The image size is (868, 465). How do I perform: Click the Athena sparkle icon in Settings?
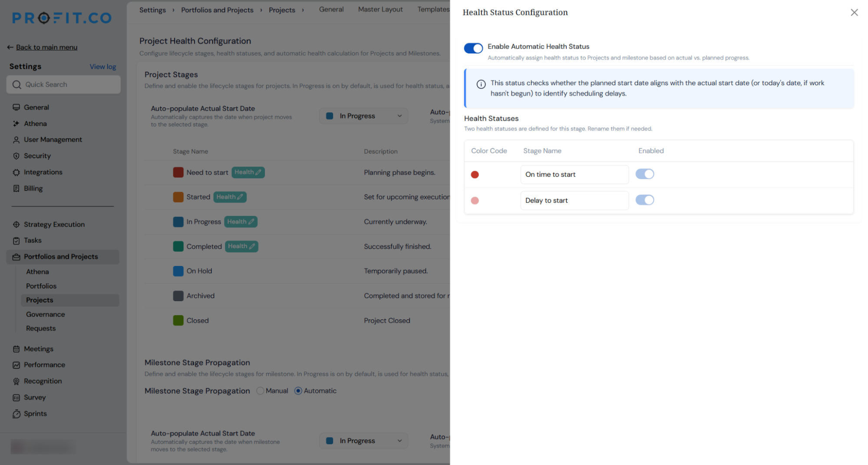click(x=16, y=124)
